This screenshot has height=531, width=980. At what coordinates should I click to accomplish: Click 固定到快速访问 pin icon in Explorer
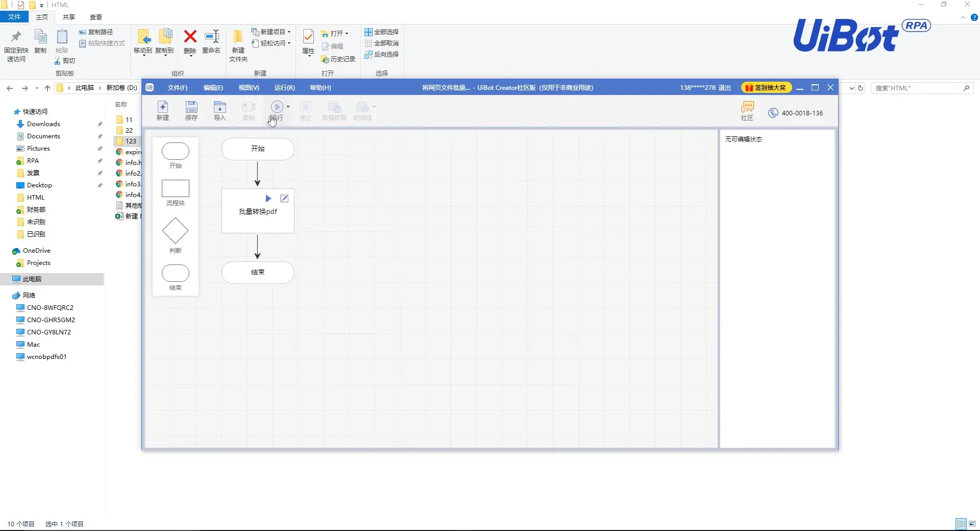16,37
